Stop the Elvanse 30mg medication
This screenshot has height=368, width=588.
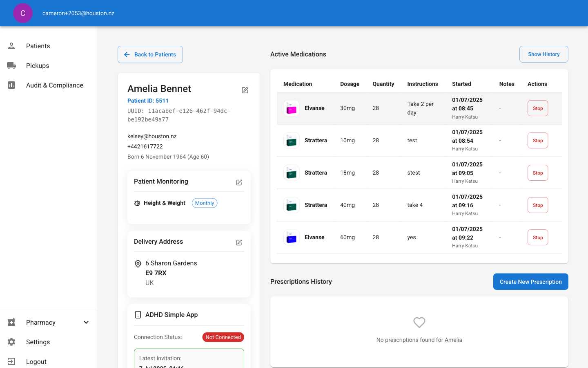pos(538,108)
